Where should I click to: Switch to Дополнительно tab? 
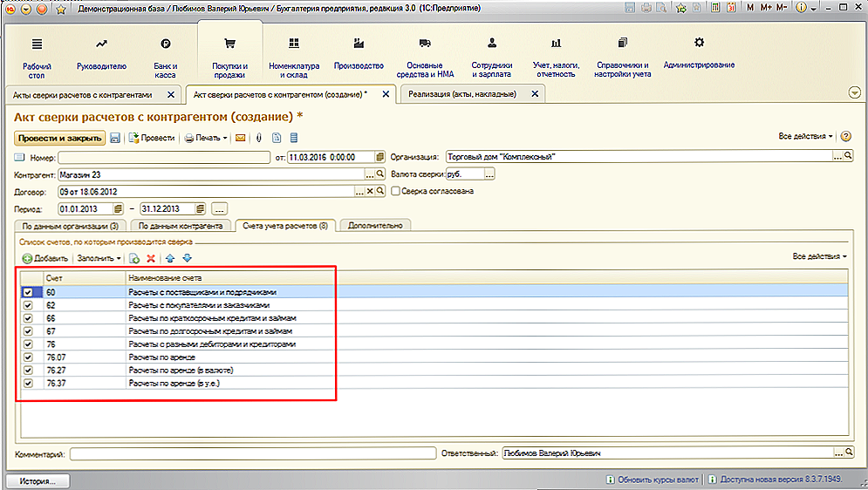375,225
